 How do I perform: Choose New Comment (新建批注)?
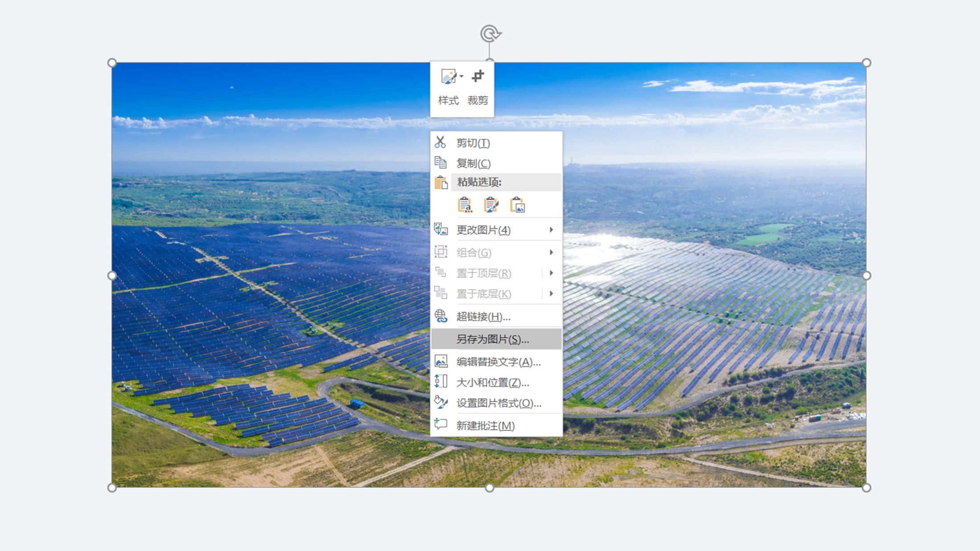click(496, 425)
